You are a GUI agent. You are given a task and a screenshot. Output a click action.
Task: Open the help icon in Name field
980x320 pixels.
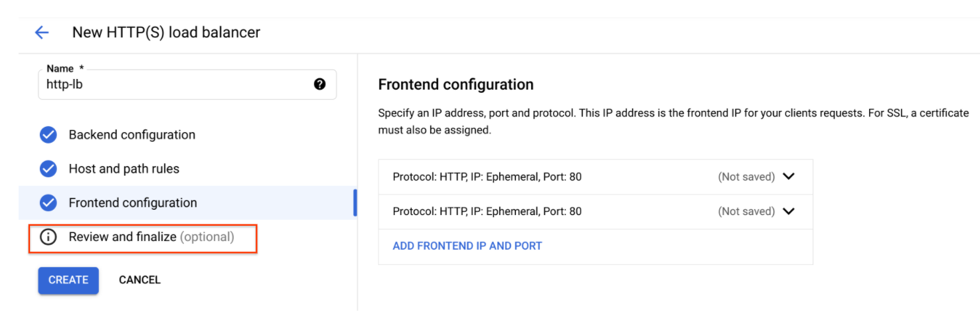click(320, 84)
